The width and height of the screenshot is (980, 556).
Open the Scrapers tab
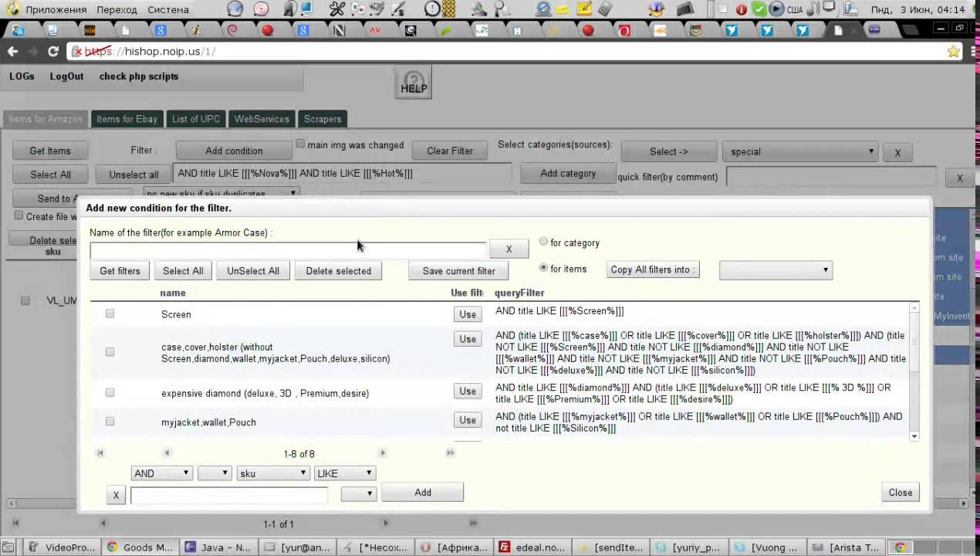[323, 119]
